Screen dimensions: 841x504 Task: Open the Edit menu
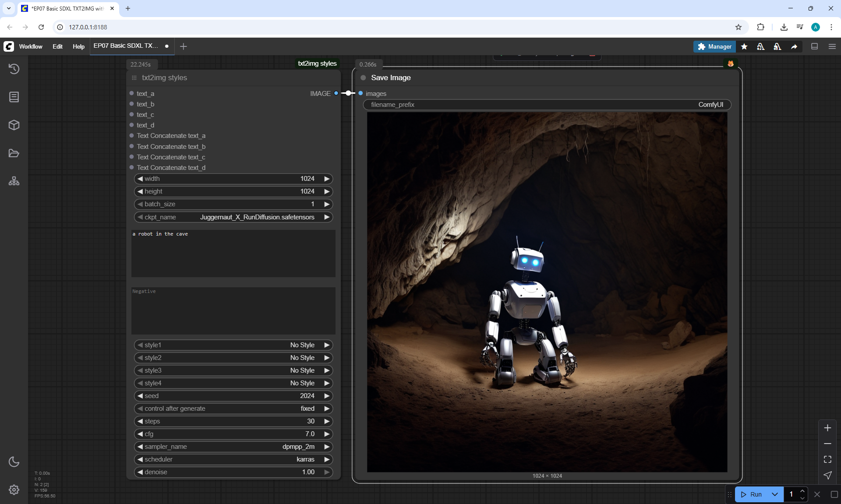[57, 46]
